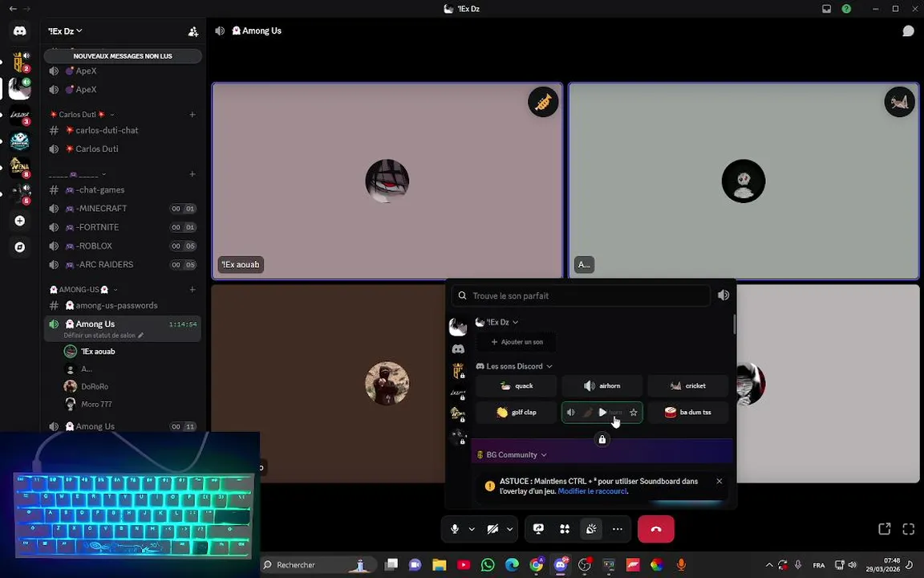Add channel with plus in AMONG-US category

tap(192, 290)
